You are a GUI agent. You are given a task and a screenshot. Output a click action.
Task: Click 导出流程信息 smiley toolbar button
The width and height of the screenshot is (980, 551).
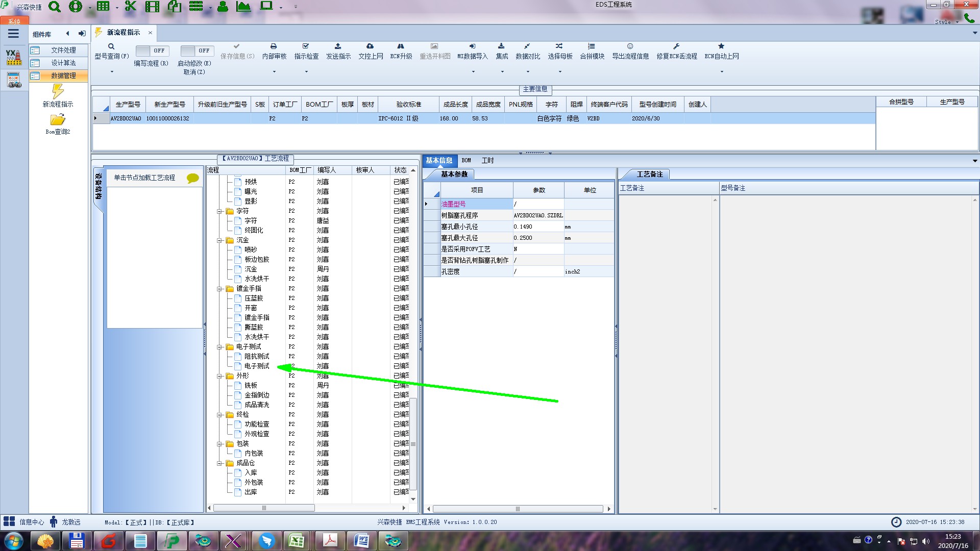point(630,52)
